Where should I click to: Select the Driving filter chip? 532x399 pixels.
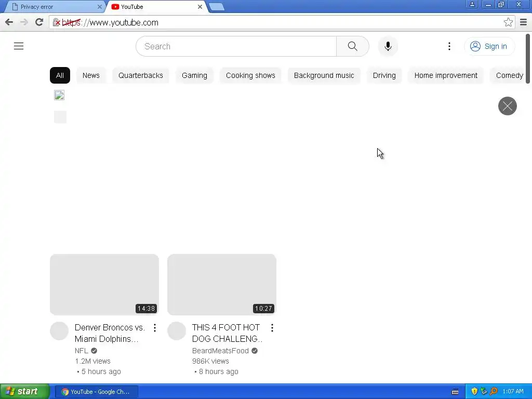[384, 75]
